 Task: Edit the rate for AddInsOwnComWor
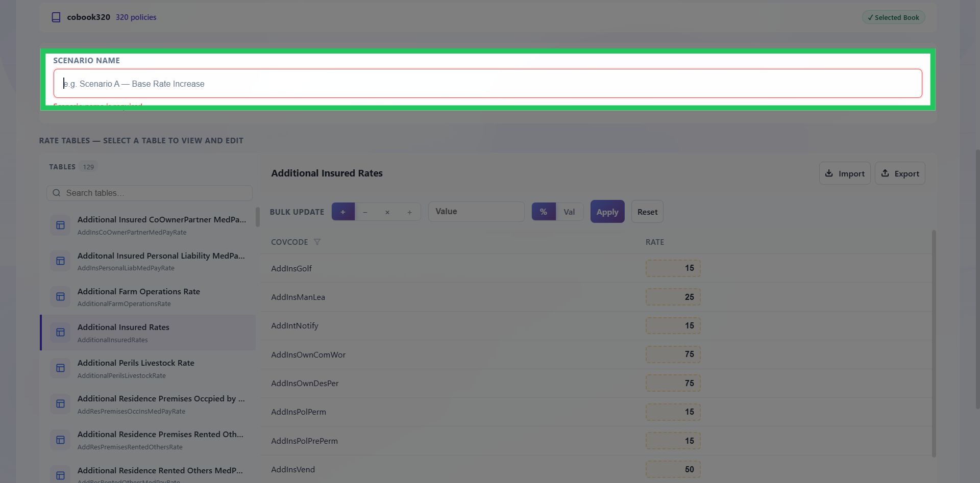pos(673,354)
